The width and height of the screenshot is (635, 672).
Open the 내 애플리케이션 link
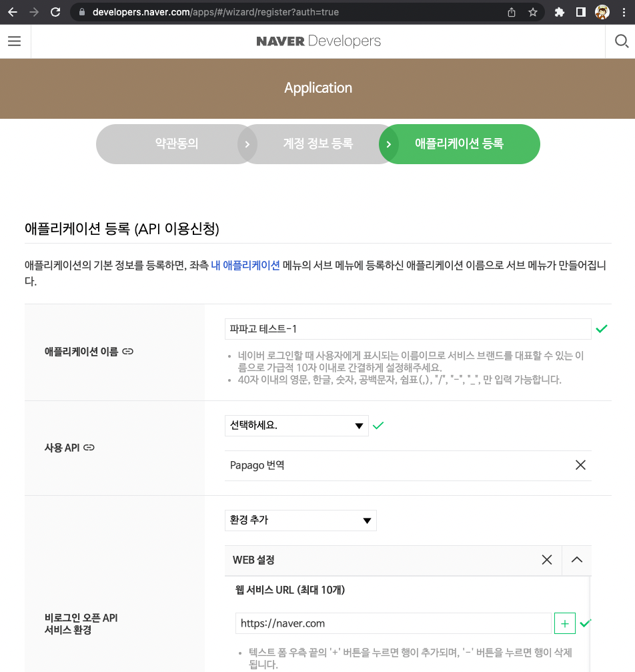[x=245, y=266]
